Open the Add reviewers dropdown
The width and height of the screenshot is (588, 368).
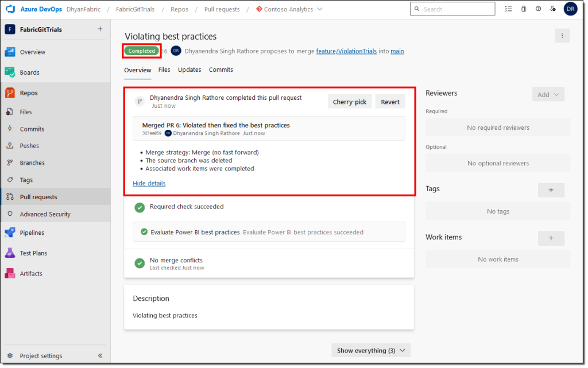click(x=548, y=95)
